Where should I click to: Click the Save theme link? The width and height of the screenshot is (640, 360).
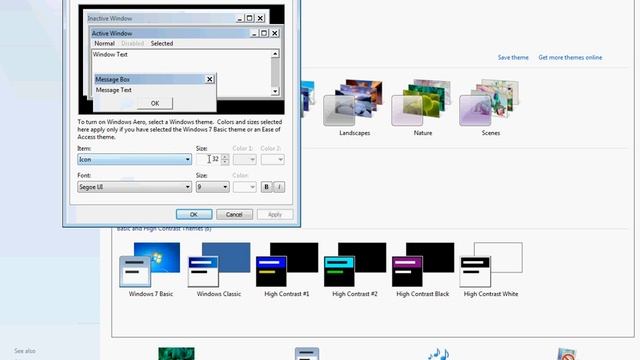click(513, 58)
